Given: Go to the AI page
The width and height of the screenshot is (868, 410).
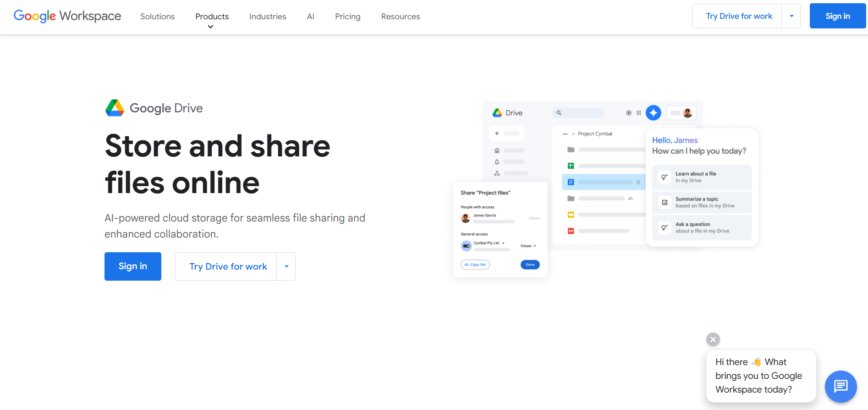Looking at the screenshot, I should click(x=311, y=17).
